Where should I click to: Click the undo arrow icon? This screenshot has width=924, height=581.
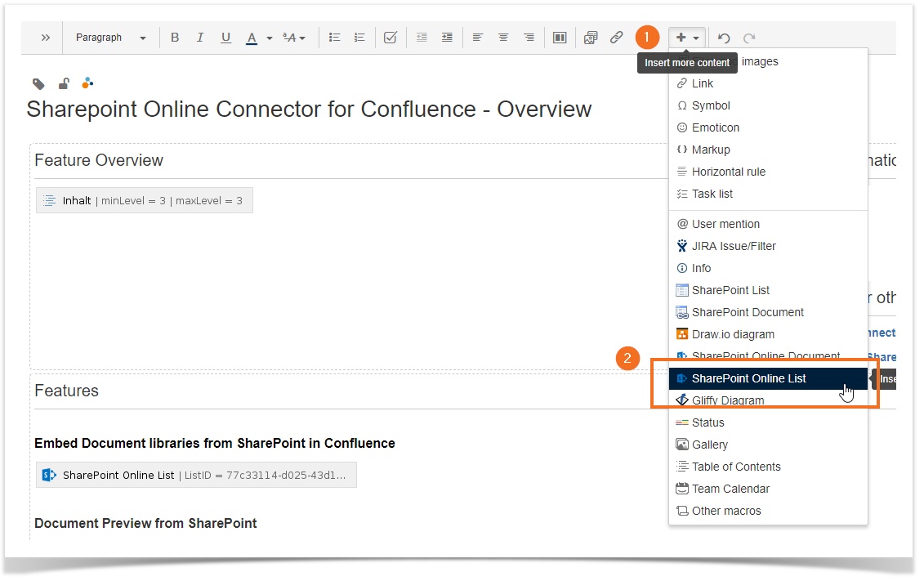(724, 38)
